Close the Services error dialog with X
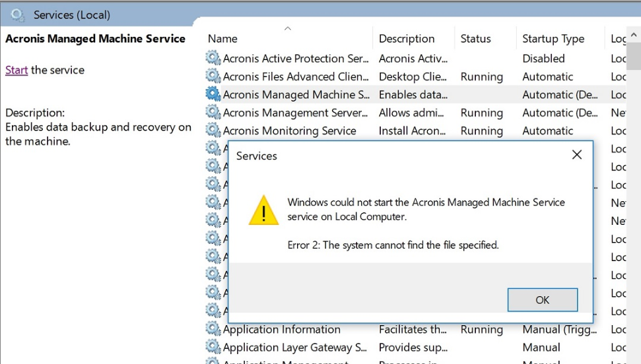This screenshot has height=364, width=641. (x=576, y=155)
